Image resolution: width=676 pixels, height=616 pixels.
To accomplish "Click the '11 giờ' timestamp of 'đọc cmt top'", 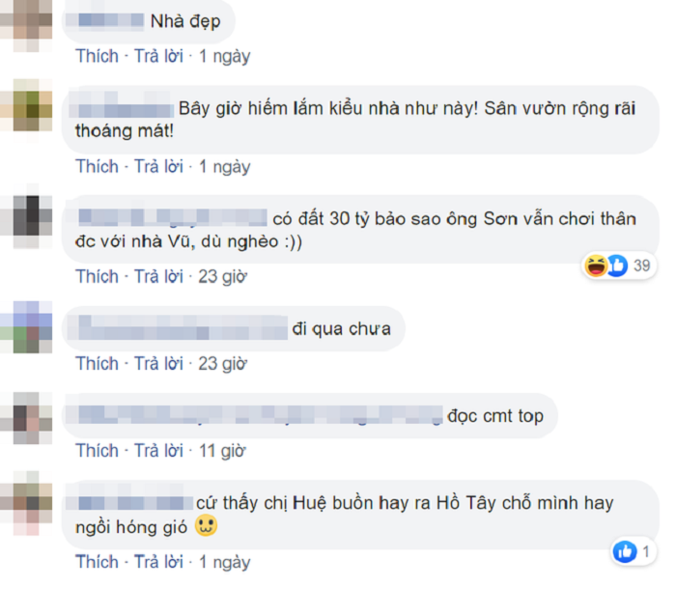I will point(222,451).
